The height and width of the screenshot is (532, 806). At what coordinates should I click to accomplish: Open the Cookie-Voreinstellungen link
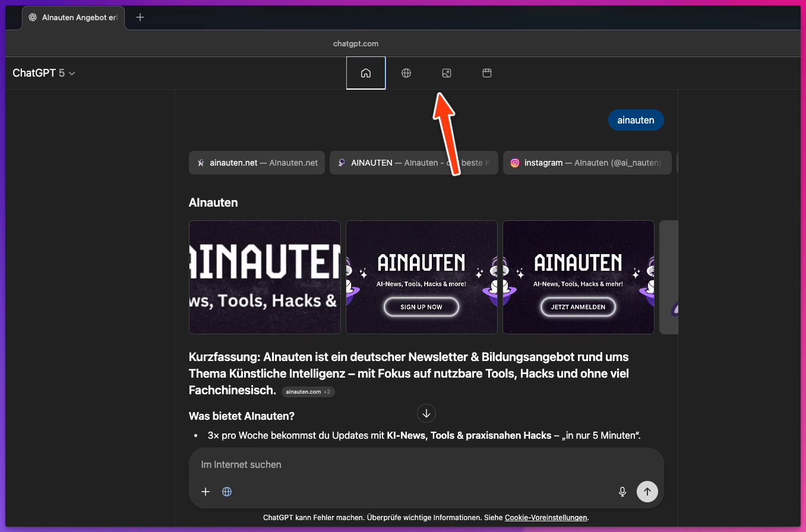[x=546, y=518]
